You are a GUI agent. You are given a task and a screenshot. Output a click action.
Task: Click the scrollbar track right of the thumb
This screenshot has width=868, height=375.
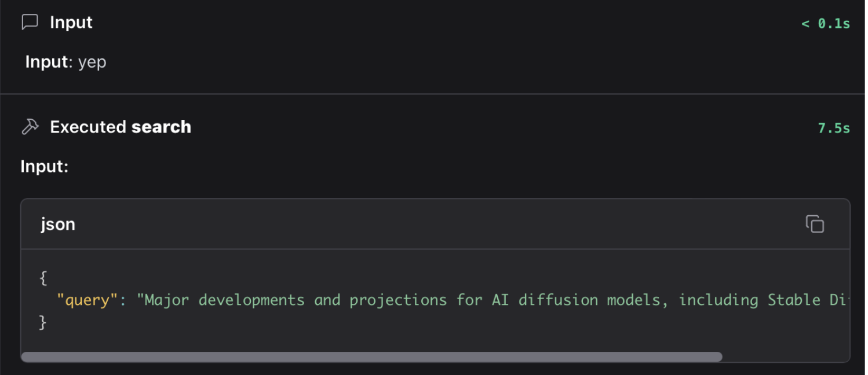click(782, 356)
